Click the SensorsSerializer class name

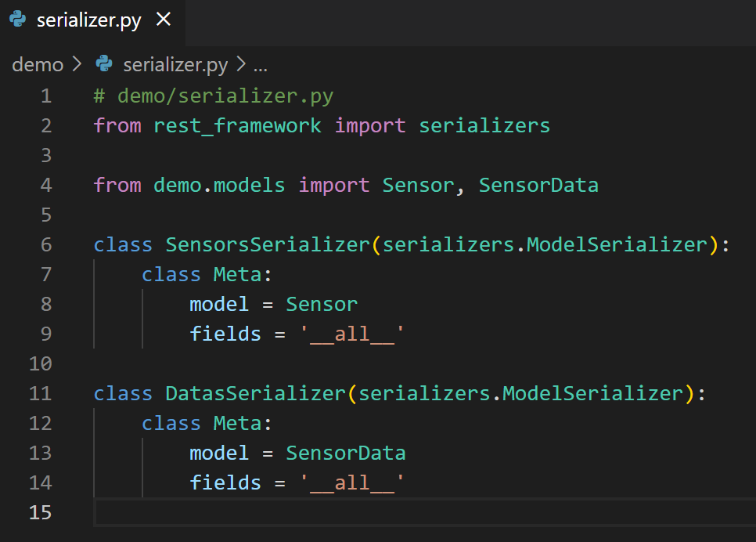coord(267,244)
